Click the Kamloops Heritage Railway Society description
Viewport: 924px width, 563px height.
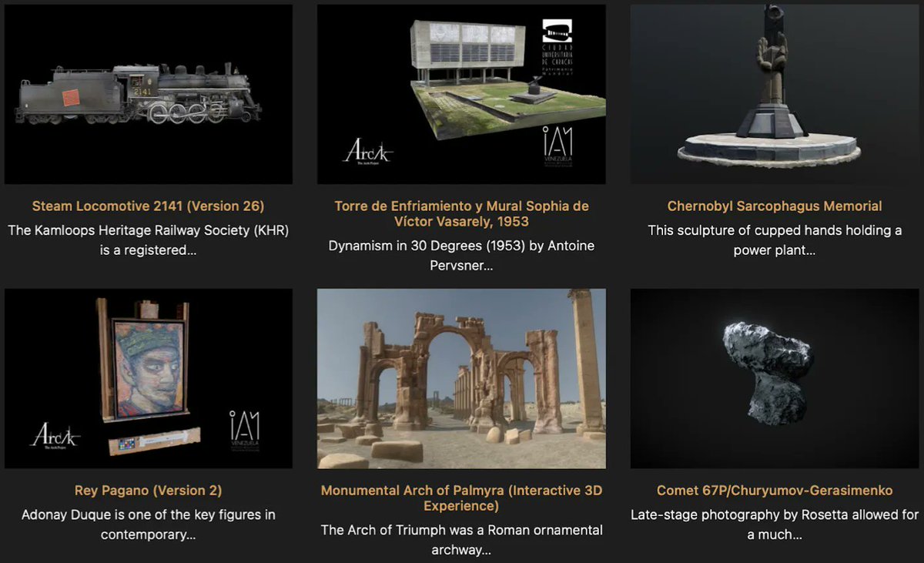[149, 240]
